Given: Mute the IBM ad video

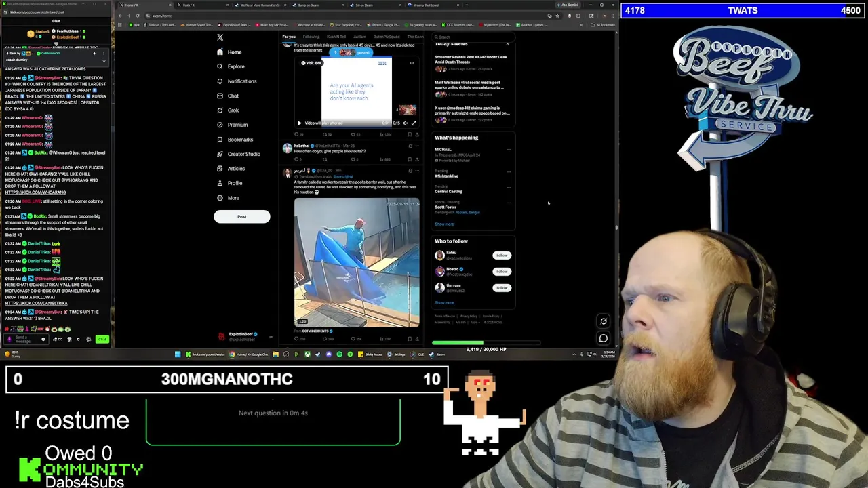Looking at the screenshot, I should 406,123.
